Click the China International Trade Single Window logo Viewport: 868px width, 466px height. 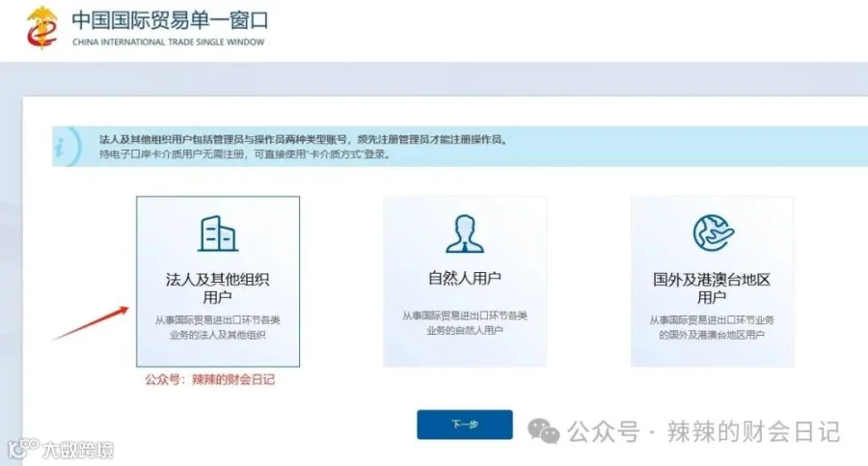pos(42,28)
